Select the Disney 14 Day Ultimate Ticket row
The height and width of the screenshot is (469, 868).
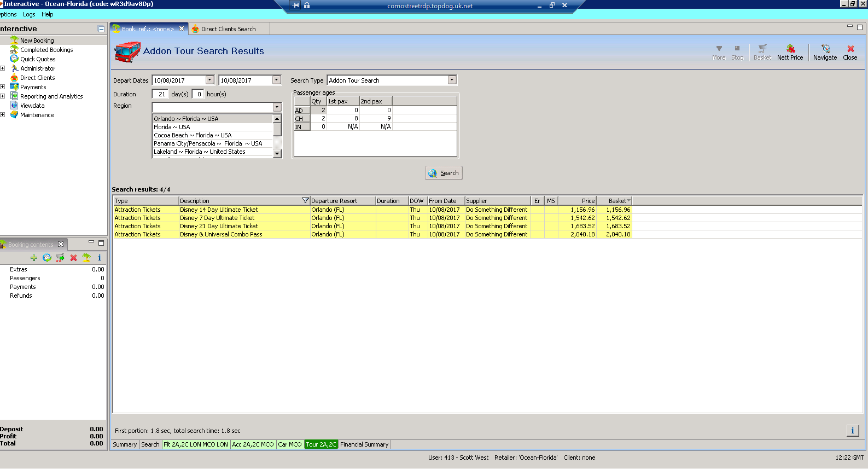click(x=372, y=210)
